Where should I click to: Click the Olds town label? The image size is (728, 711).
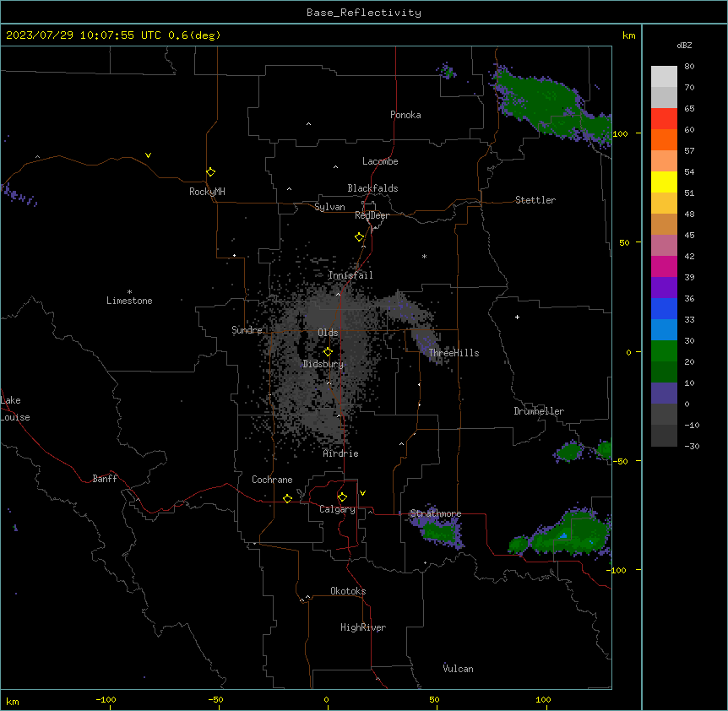pos(328,333)
